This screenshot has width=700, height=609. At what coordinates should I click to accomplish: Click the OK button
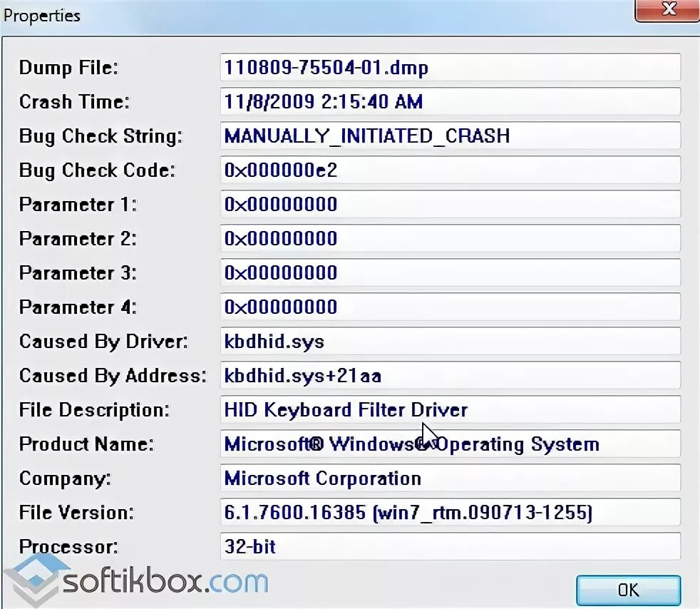[628, 590]
